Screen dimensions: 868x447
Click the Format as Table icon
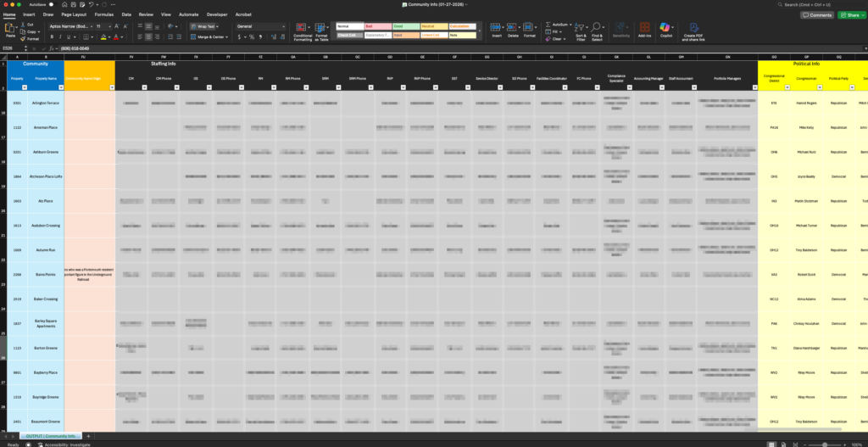point(322,31)
